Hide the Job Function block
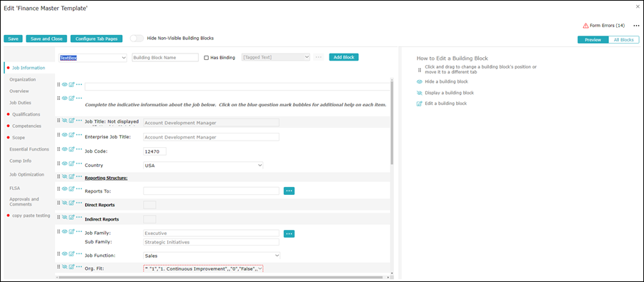The image size is (644, 282). pyautogui.click(x=64, y=253)
